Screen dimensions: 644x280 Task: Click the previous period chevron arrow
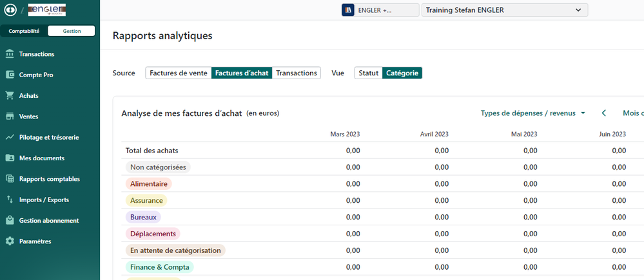point(604,113)
